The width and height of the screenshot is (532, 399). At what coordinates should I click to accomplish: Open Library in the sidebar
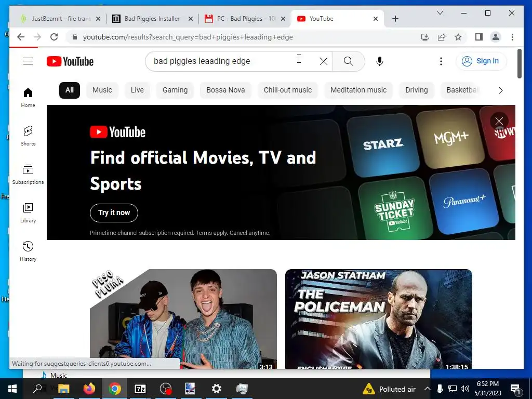28,212
